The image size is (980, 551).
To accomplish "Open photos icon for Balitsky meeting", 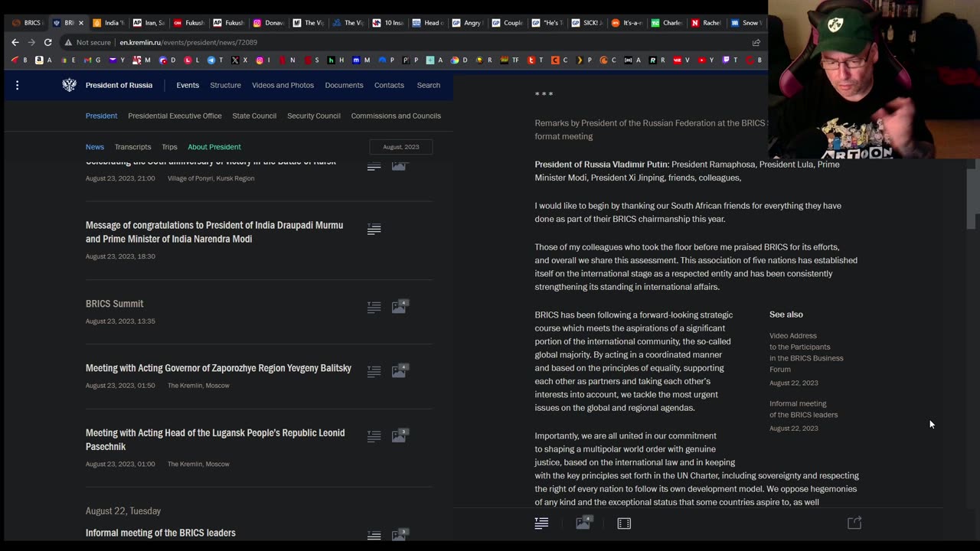I will [x=399, y=371].
